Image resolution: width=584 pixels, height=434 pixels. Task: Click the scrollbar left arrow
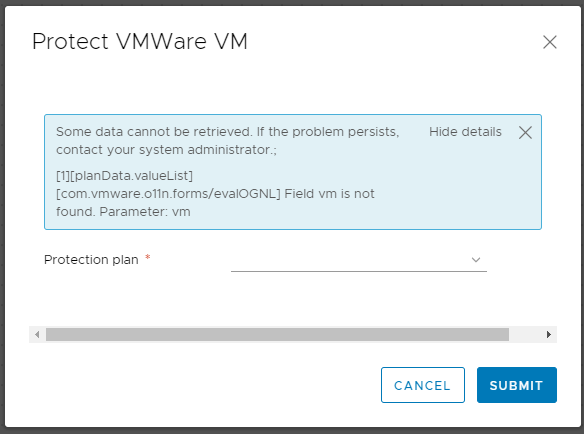37,335
